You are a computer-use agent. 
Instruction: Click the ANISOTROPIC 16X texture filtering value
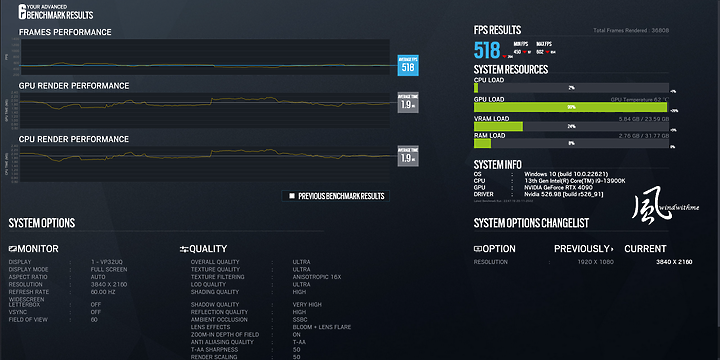(x=317, y=277)
